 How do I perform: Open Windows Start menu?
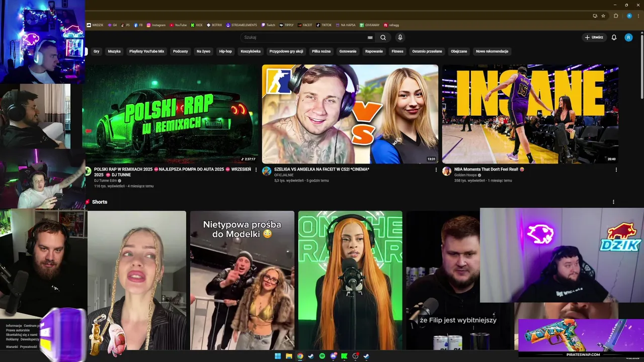coord(278,356)
